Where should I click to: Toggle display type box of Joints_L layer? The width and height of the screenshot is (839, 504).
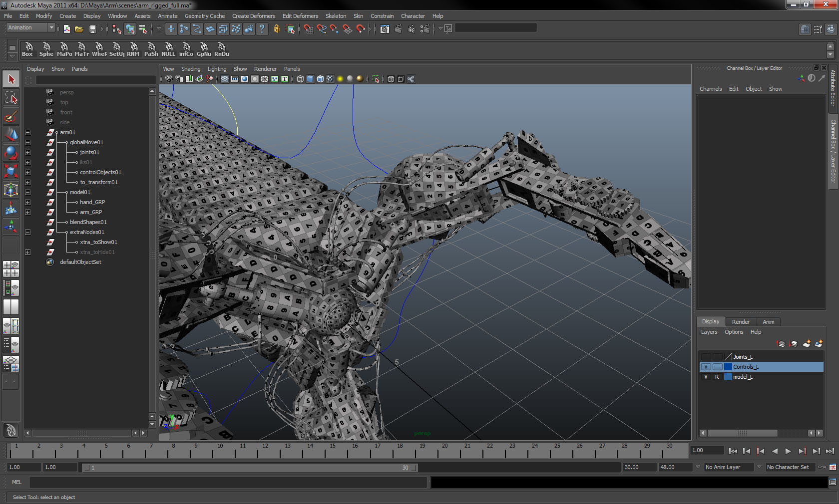point(717,357)
